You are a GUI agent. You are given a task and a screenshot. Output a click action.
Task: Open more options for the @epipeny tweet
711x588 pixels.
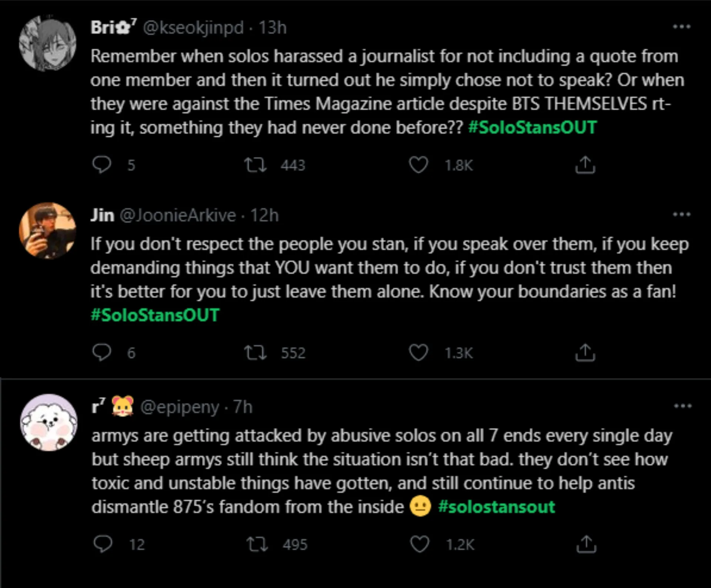[x=682, y=406]
